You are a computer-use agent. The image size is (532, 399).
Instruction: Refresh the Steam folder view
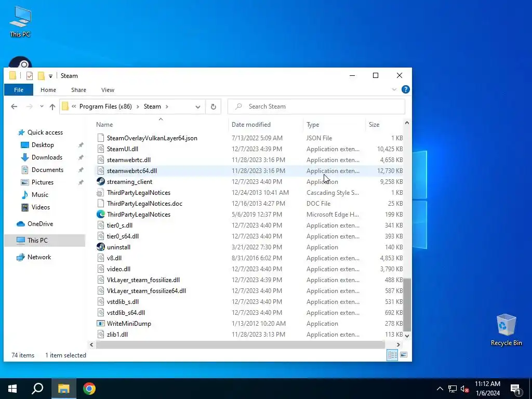[214, 107]
